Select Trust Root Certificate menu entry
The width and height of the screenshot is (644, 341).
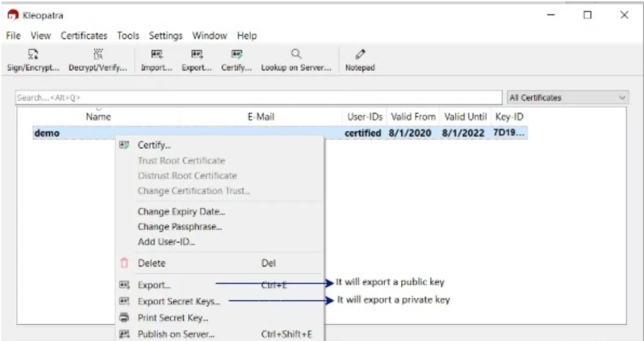(x=182, y=161)
